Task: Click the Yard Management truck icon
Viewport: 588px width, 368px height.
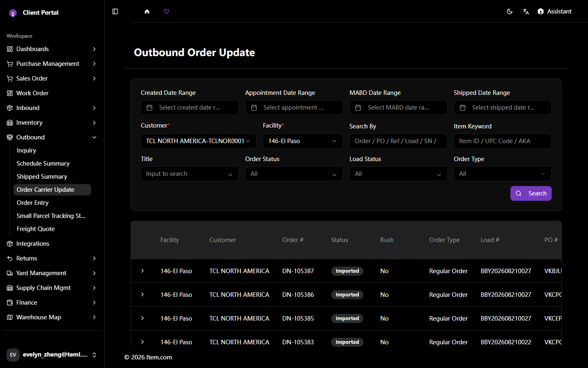Action: (10, 273)
